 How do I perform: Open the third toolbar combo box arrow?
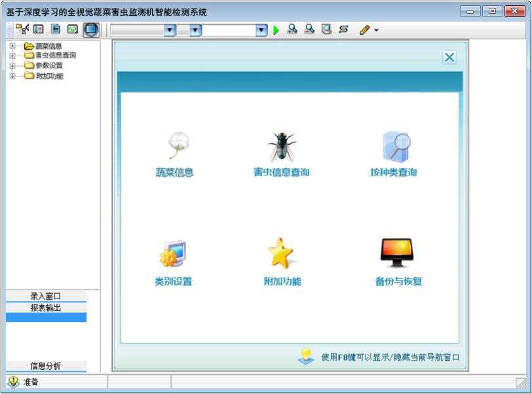click(261, 30)
